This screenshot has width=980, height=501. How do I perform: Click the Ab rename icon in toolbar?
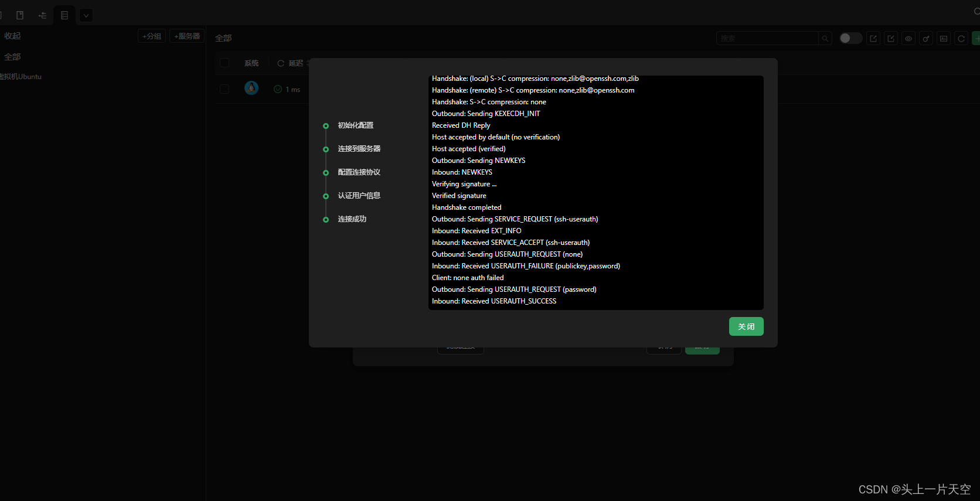944,39
